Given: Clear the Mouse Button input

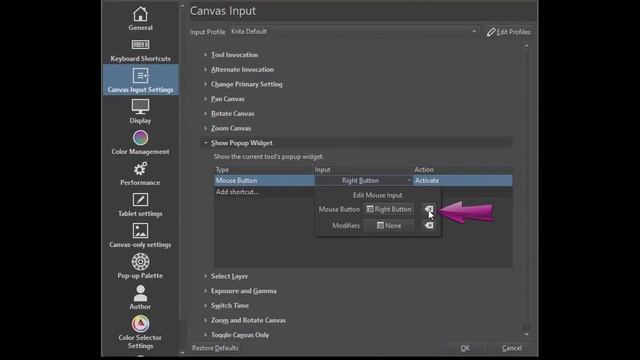Looking at the screenshot, I should (429, 209).
